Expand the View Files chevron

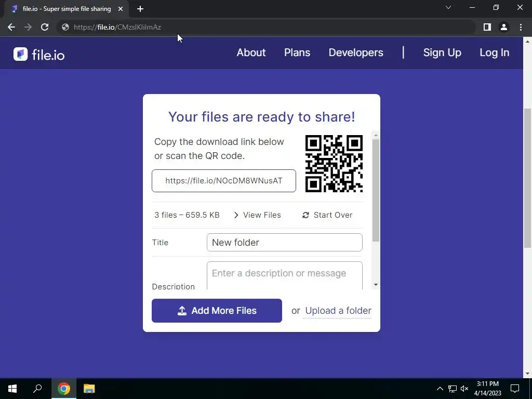[x=236, y=215]
